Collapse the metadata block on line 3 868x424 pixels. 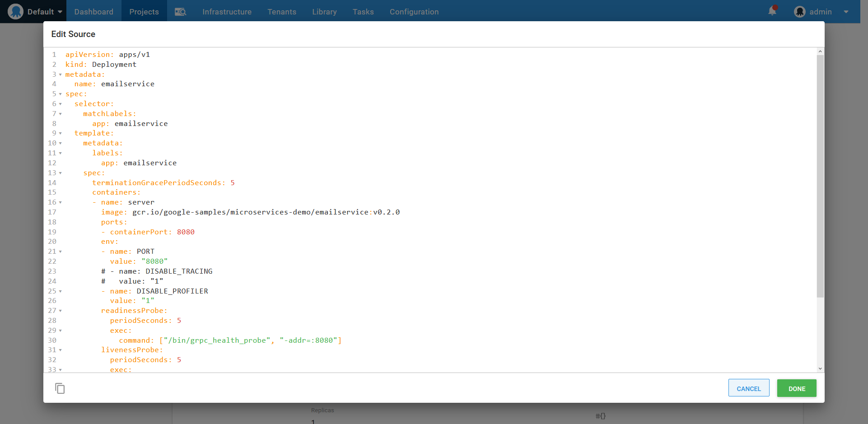point(59,75)
